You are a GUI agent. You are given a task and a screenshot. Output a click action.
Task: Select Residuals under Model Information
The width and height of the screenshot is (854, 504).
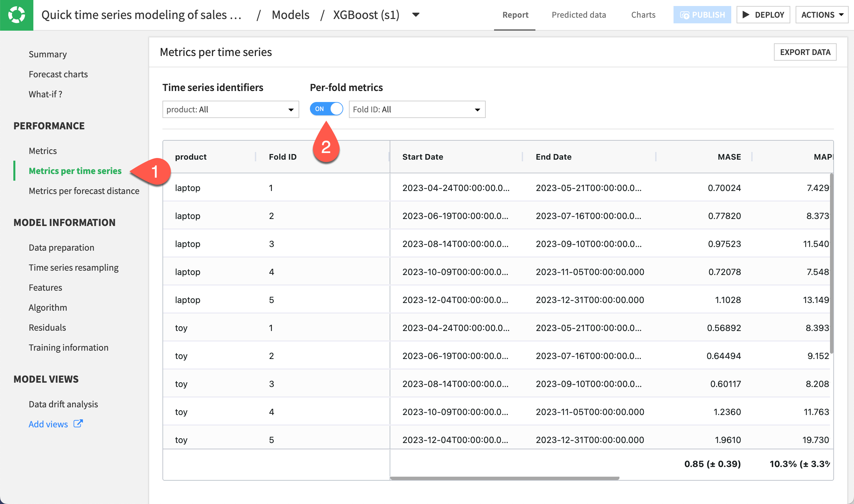pyautogui.click(x=47, y=327)
